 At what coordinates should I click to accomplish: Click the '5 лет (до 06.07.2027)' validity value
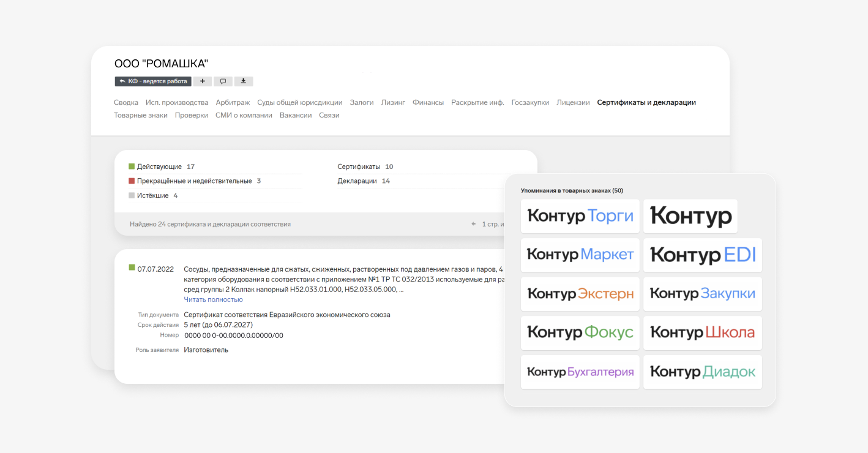coord(219,325)
